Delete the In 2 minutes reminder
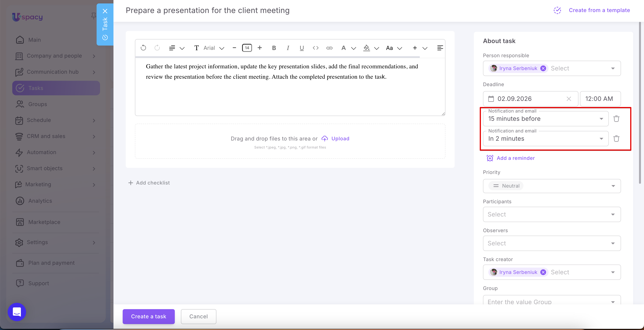This screenshot has width=644, height=330. 616,139
